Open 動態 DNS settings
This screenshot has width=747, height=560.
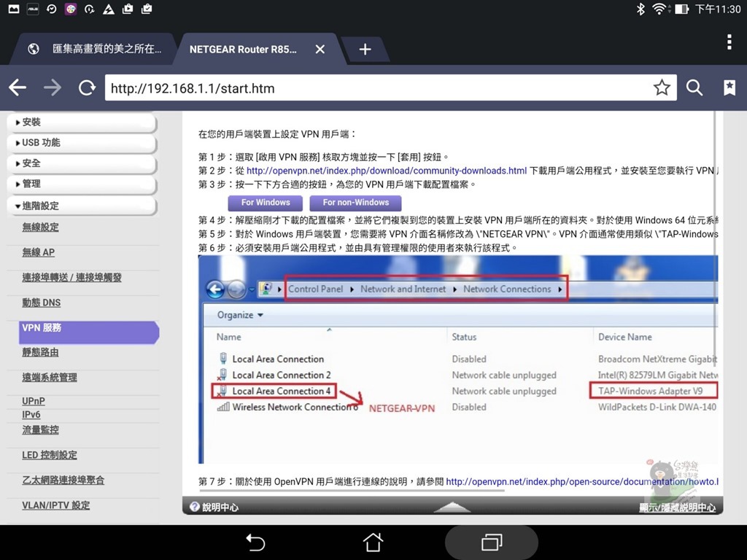(41, 303)
